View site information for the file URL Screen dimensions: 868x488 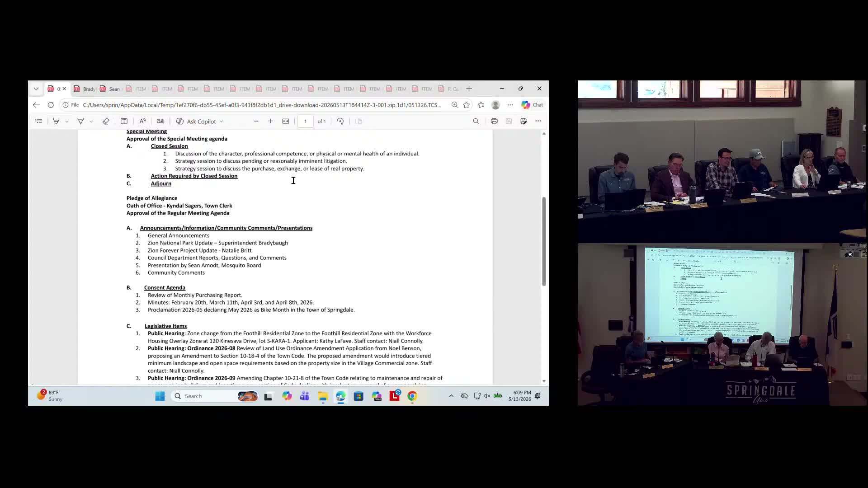[71, 105]
